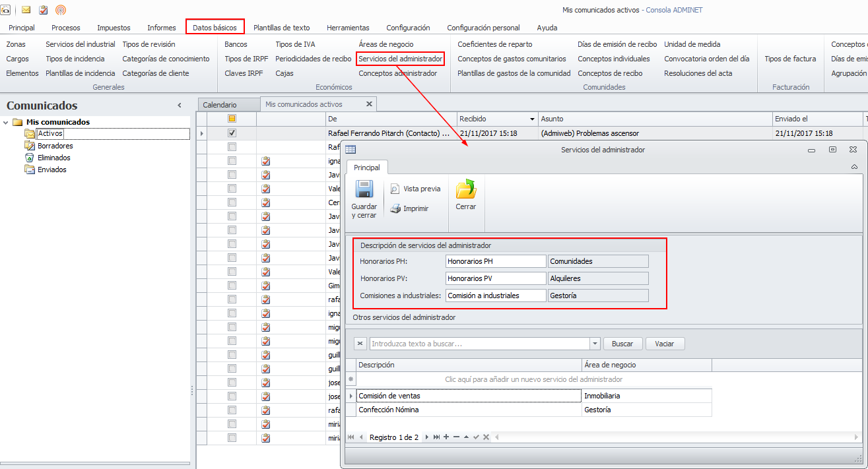This screenshot has height=469, width=868.
Task: Add a new record with the plus icon
Action: 446,437
